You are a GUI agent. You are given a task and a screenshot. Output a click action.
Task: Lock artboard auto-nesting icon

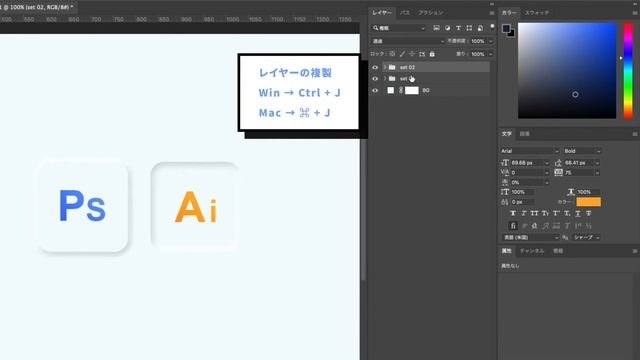(x=422, y=54)
